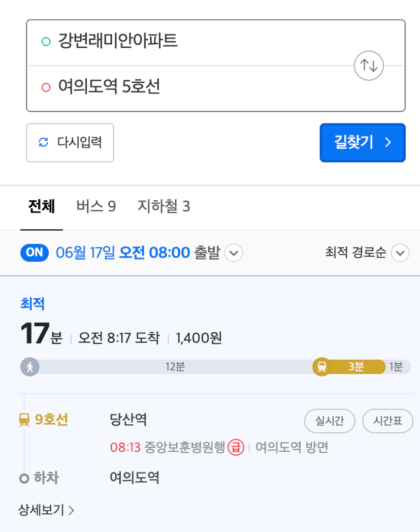Image resolution: width=420 pixels, height=532 pixels.
Task: Open 실시간 real-time arrival info
Action: 330,421
